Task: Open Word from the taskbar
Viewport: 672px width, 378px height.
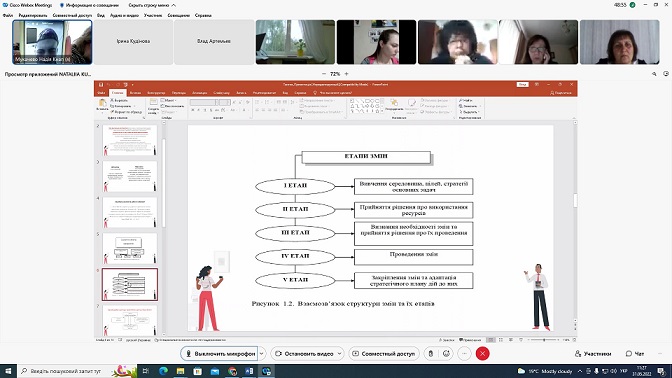Action: pos(249,371)
